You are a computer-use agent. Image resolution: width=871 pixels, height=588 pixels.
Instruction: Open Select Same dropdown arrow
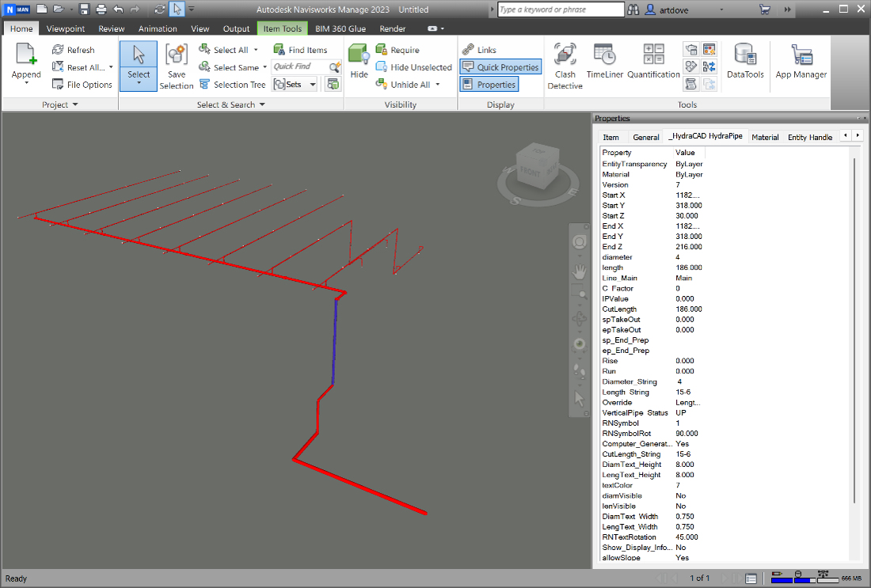[x=265, y=67]
